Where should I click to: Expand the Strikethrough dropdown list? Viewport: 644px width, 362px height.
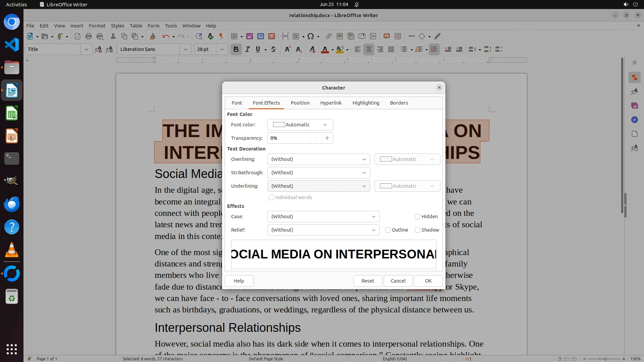(318, 173)
